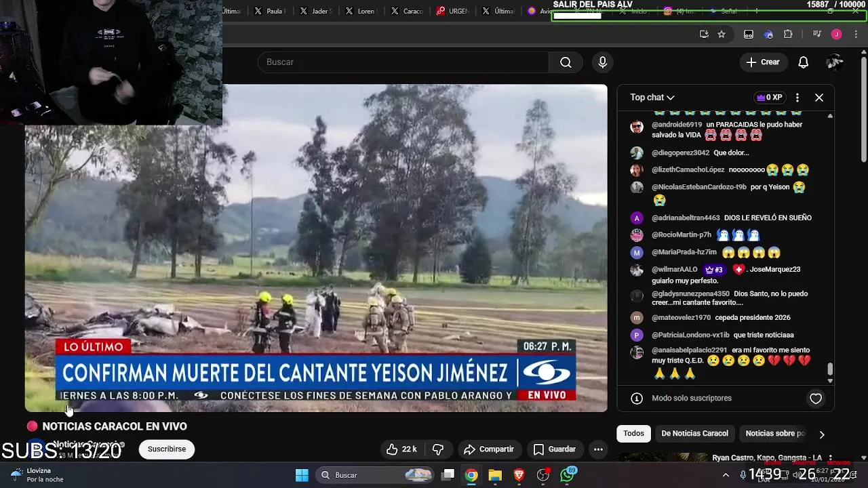868x488 pixels.
Task: Switch to the Caraco X tab
Action: coord(407,11)
